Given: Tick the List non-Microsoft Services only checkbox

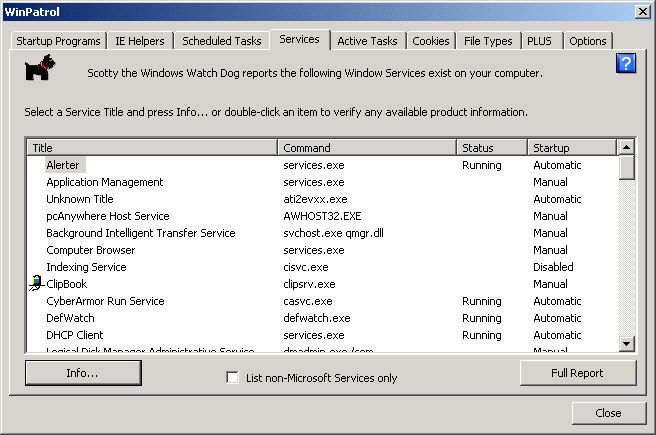Looking at the screenshot, I should click(232, 377).
